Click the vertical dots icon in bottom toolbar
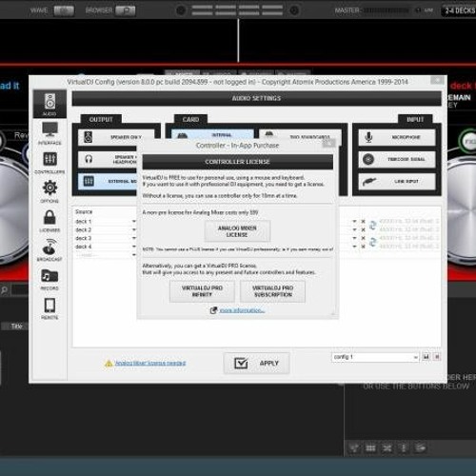The width and height of the screenshot is (476, 476). pos(404,448)
